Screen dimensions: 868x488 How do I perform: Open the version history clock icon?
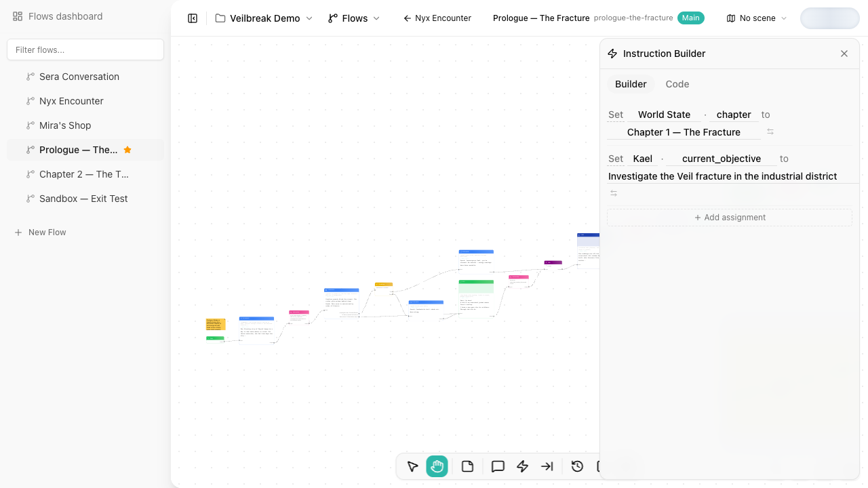(x=577, y=466)
